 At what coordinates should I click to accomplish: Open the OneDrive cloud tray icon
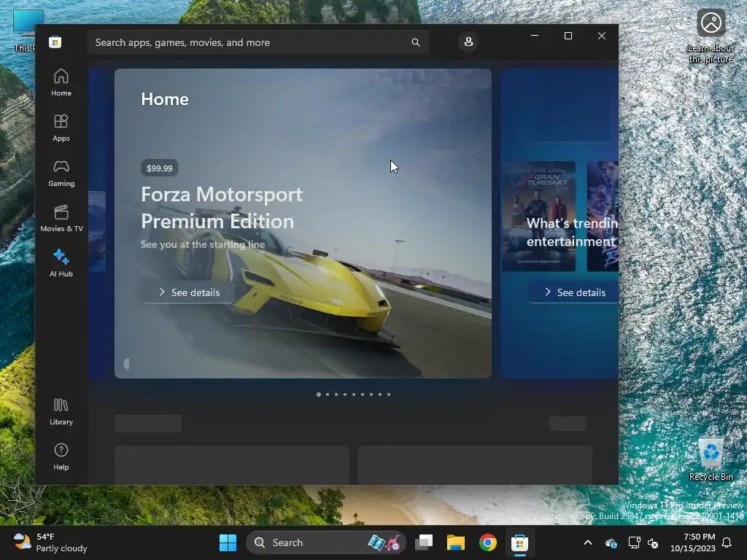point(611,542)
